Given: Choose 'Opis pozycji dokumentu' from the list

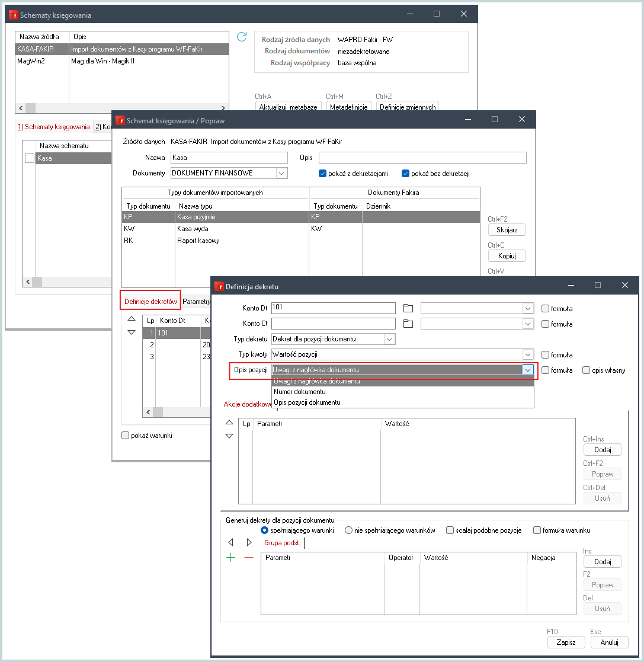Looking at the screenshot, I should 403,402.
